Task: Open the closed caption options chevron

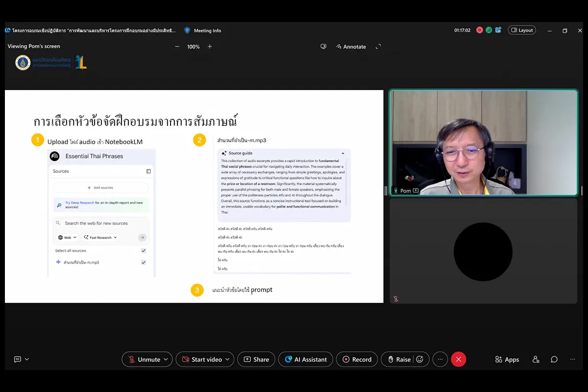Action: point(27,359)
